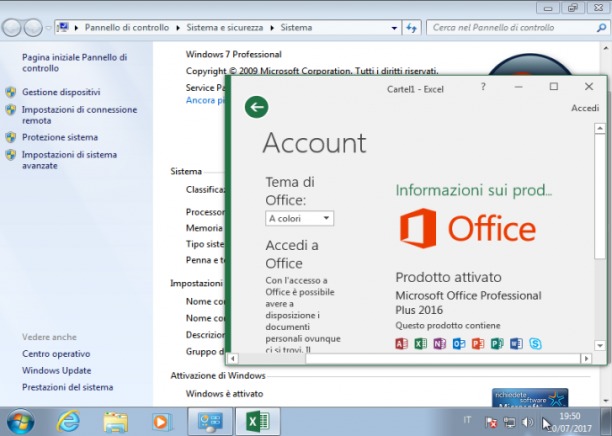Expand the address bar history dropdown
This screenshot has height=436, width=612.
(394, 28)
